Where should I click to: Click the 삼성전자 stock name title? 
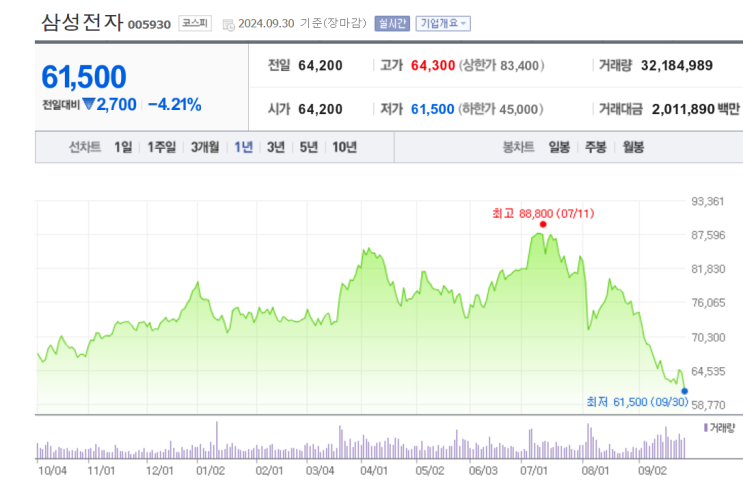82,22
